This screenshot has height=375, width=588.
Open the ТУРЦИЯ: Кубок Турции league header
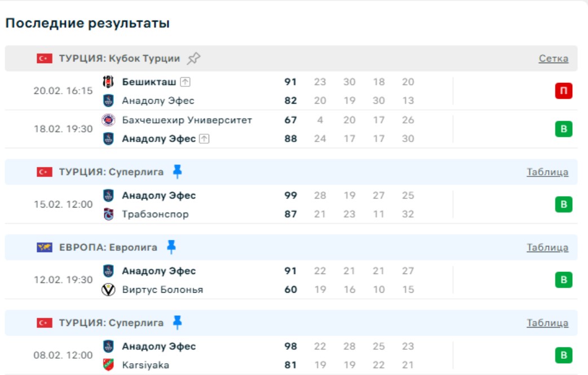click(120, 59)
